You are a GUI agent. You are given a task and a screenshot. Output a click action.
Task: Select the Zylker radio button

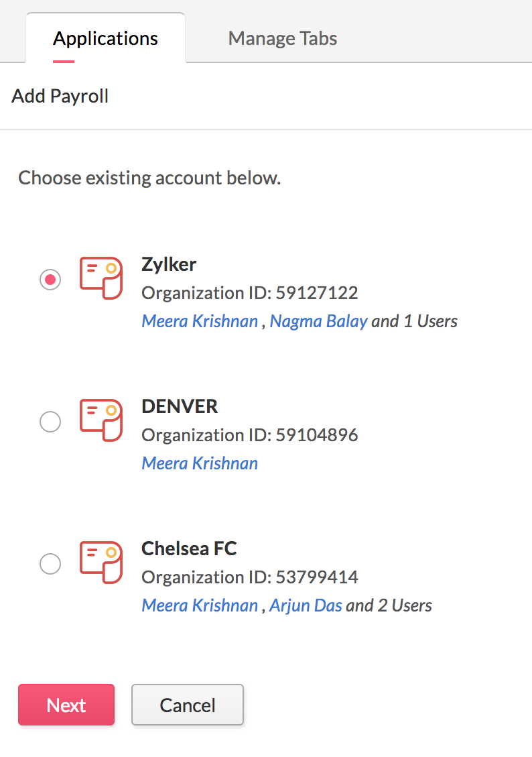(x=50, y=280)
